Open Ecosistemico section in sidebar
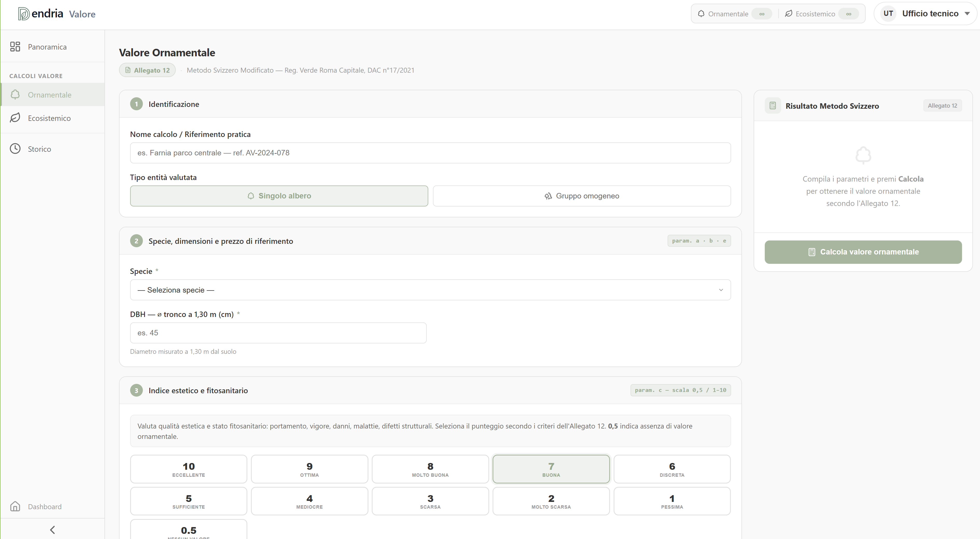Image resolution: width=980 pixels, height=539 pixels. [x=49, y=118]
